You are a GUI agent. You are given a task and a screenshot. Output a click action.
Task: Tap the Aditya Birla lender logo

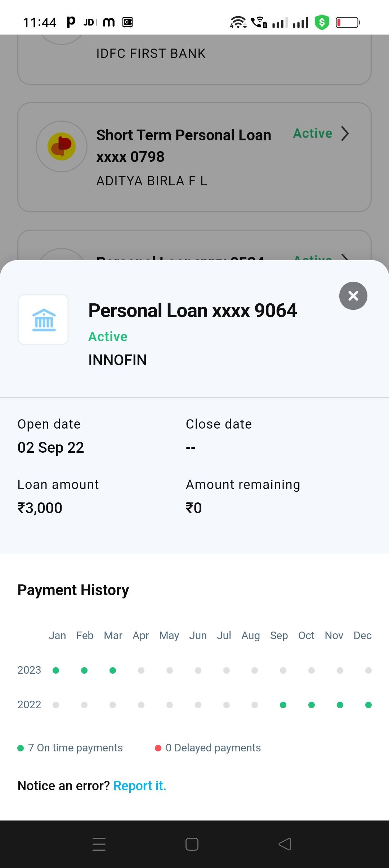(x=62, y=146)
